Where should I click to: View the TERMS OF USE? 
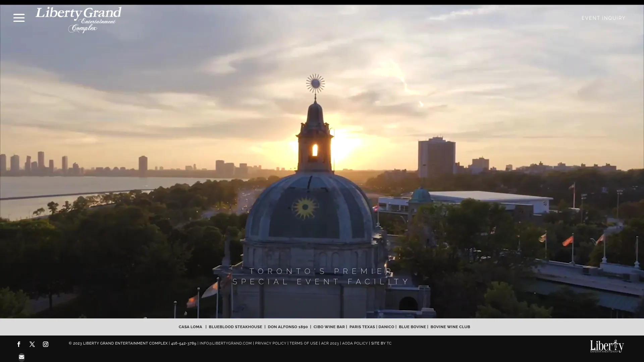pos(303,343)
